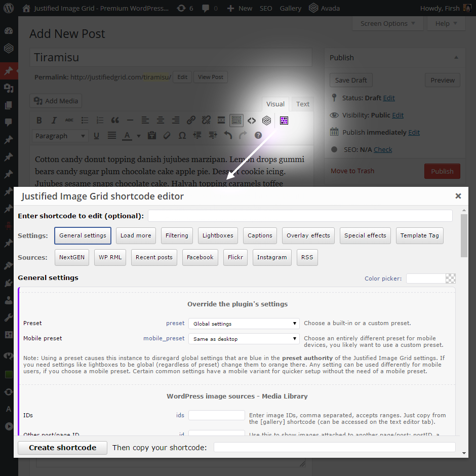Insert a horizontal line
476x476 pixels.
click(x=130, y=121)
